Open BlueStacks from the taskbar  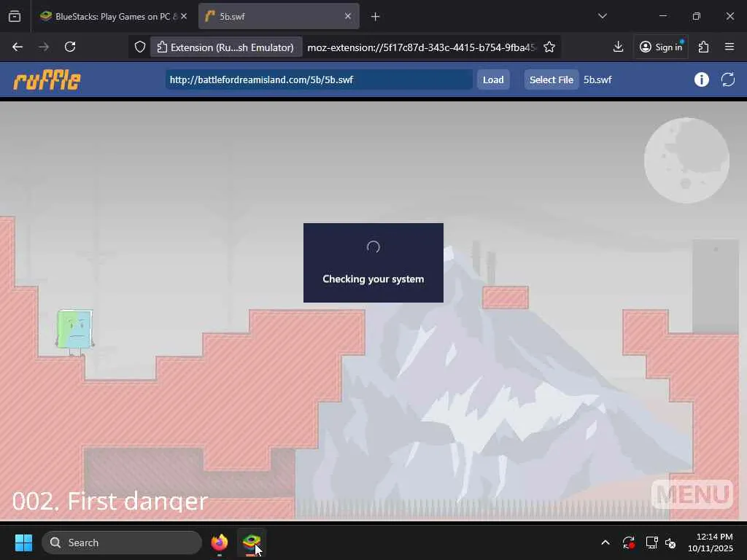pyautogui.click(x=252, y=542)
